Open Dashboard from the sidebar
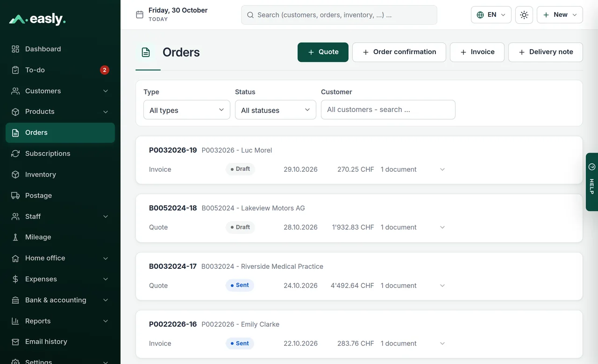598x364 pixels. pyautogui.click(x=60, y=49)
